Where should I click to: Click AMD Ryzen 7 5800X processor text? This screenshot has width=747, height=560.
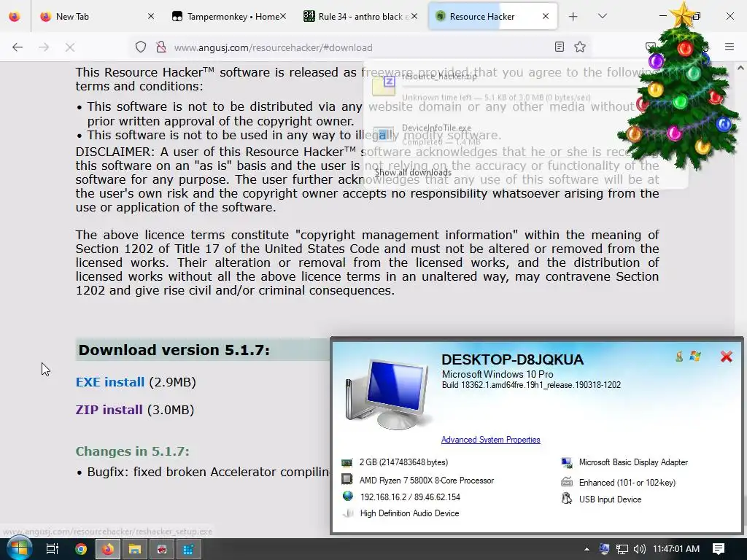pyautogui.click(x=426, y=481)
